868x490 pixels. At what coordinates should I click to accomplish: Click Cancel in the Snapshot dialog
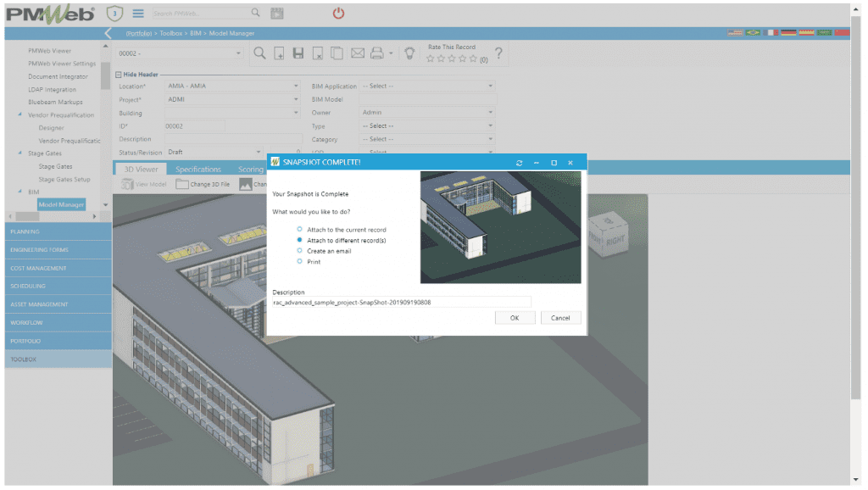(560, 318)
